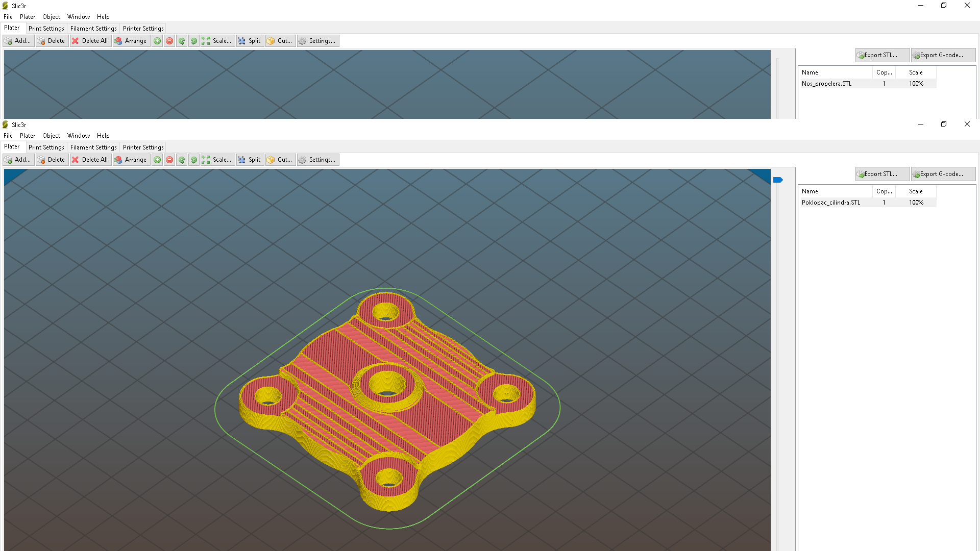The width and height of the screenshot is (980, 551).
Task: Click Copies column header in Poklopac_cilindra window
Action: tap(884, 191)
